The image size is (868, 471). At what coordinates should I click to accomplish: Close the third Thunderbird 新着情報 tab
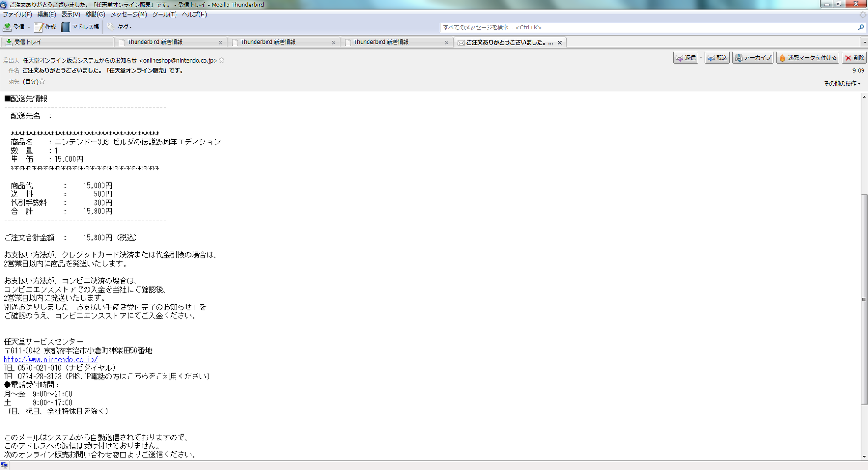[x=447, y=42]
